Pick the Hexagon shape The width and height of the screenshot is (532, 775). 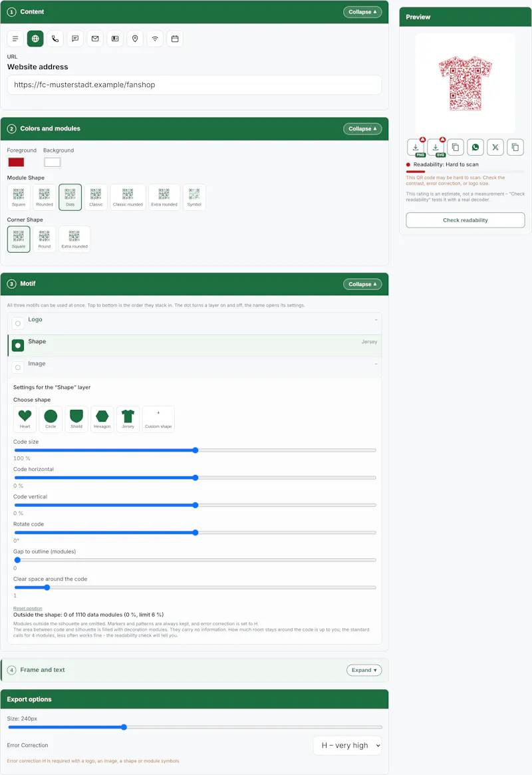102,419
